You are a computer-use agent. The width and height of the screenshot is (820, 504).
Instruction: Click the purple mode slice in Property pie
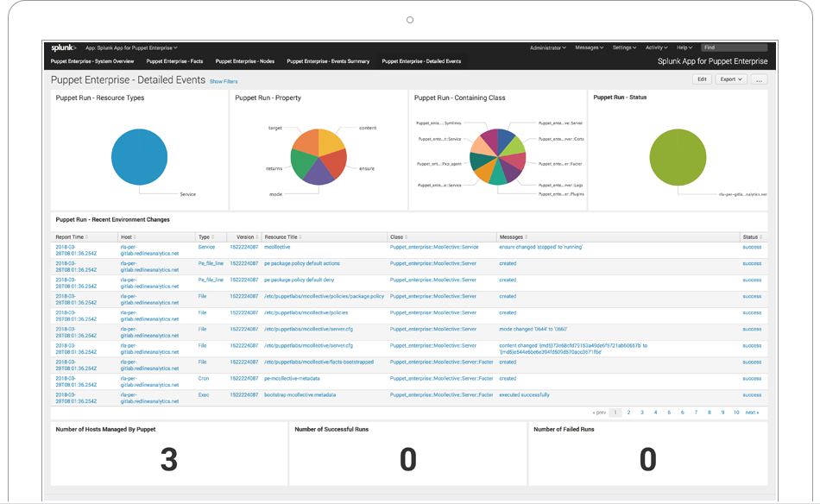(x=319, y=173)
